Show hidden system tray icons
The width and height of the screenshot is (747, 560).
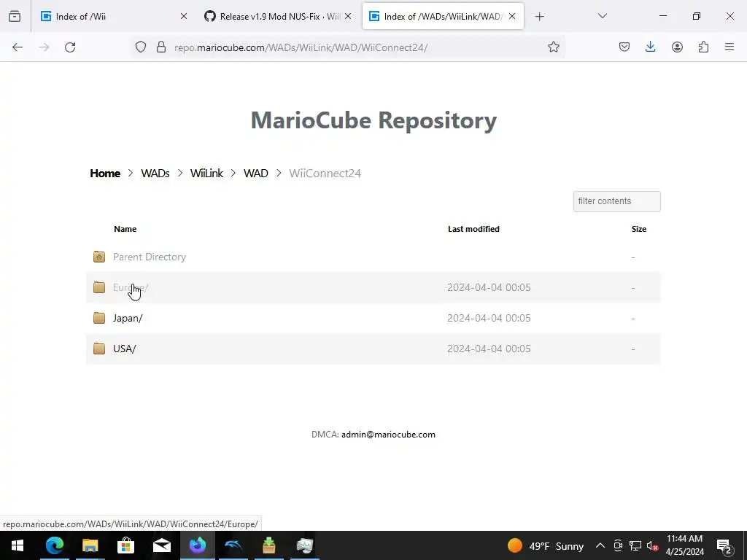click(600, 545)
